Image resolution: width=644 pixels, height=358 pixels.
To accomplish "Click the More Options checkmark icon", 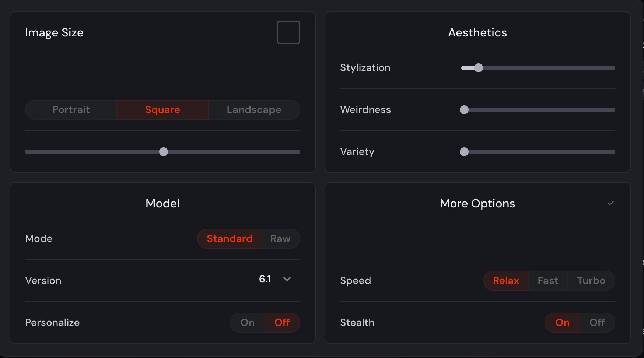I will click(x=611, y=203).
